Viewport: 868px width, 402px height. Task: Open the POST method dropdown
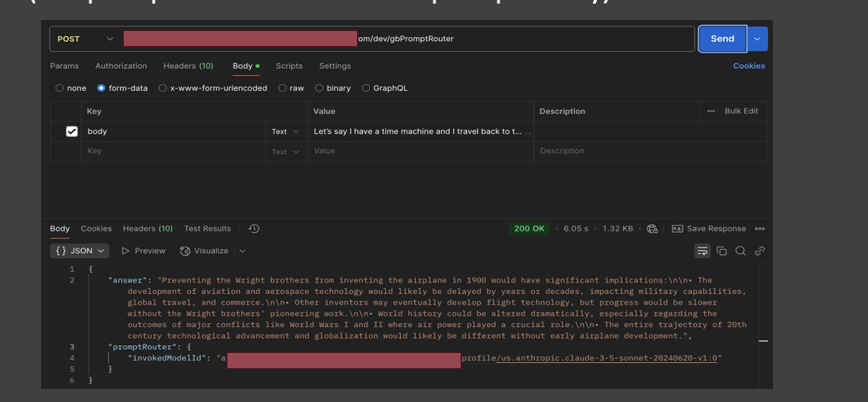pyautogui.click(x=85, y=39)
